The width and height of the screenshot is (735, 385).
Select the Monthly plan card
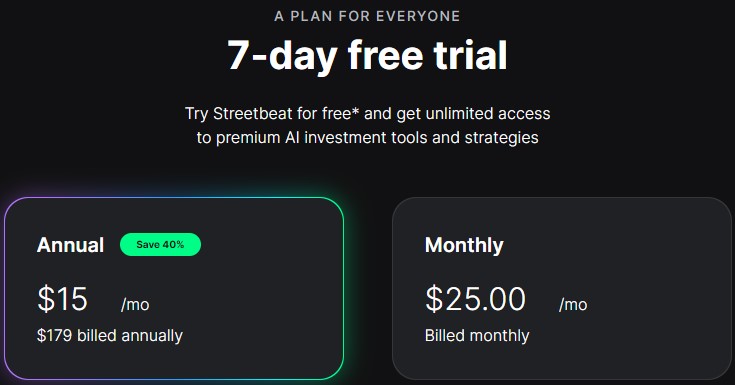(x=562, y=288)
